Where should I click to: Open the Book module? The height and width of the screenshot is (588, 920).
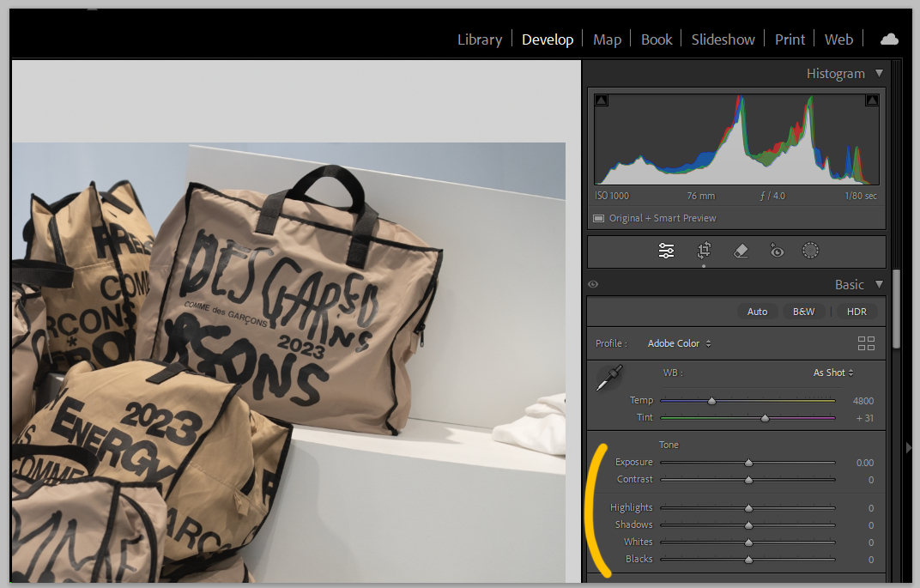pyautogui.click(x=657, y=39)
